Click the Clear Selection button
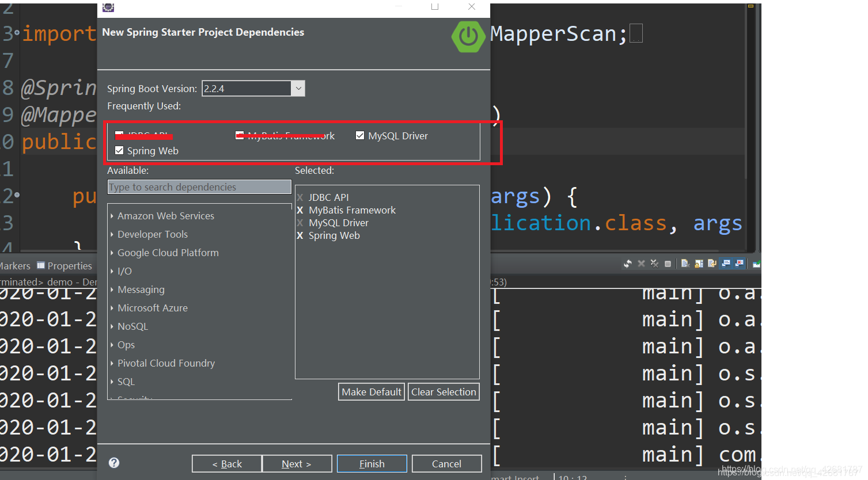The image size is (868, 480). pyautogui.click(x=444, y=392)
